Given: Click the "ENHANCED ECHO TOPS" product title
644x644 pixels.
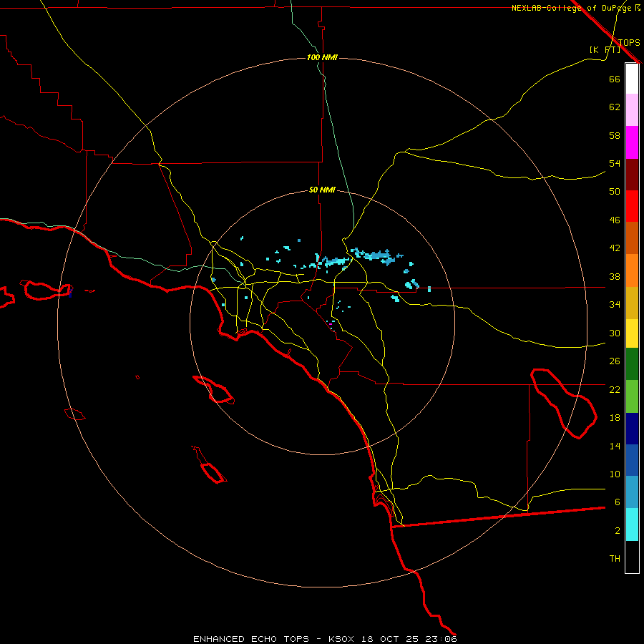Looking at the screenshot, I should (x=251, y=639).
